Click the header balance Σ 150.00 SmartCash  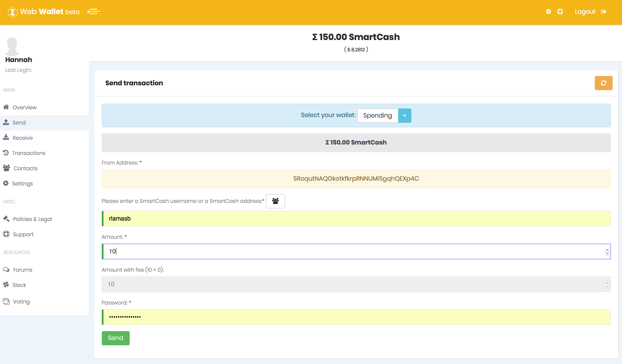[x=356, y=37]
